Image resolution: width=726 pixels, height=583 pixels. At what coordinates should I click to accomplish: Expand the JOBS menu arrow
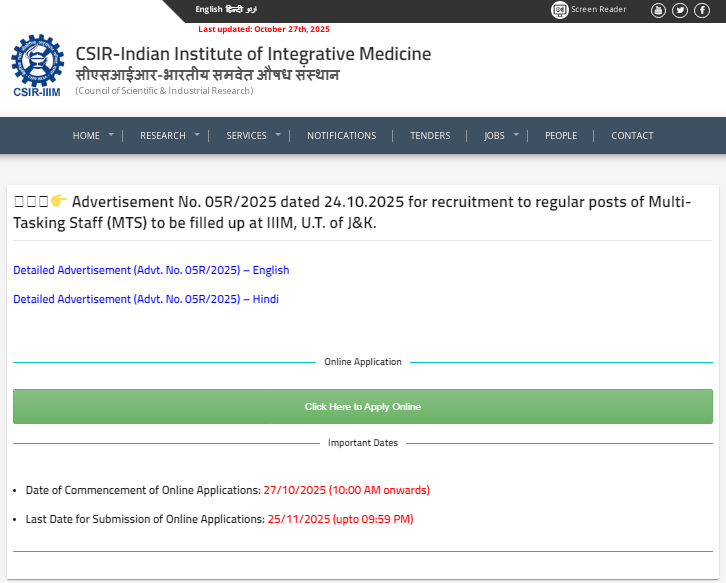pyautogui.click(x=516, y=135)
